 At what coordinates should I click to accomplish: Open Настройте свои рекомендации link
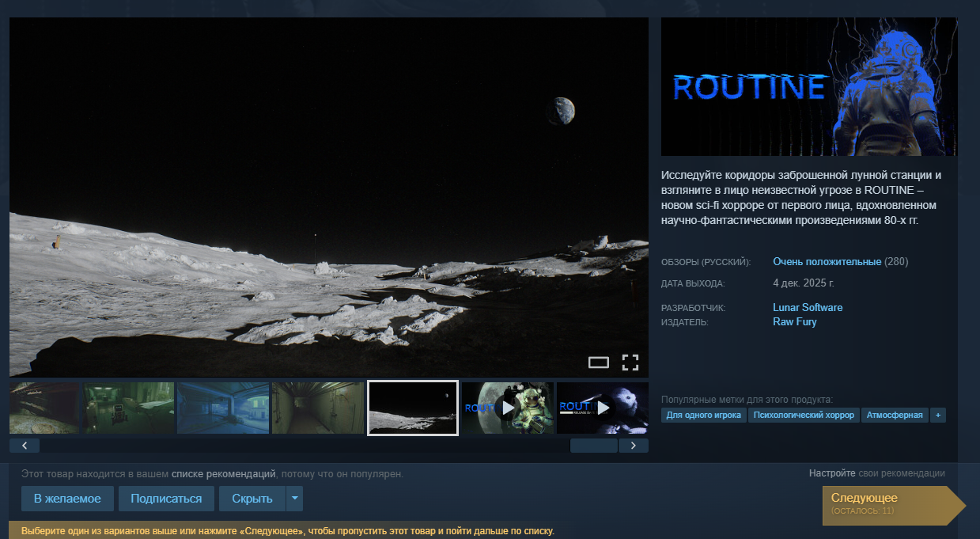click(876, 473)
